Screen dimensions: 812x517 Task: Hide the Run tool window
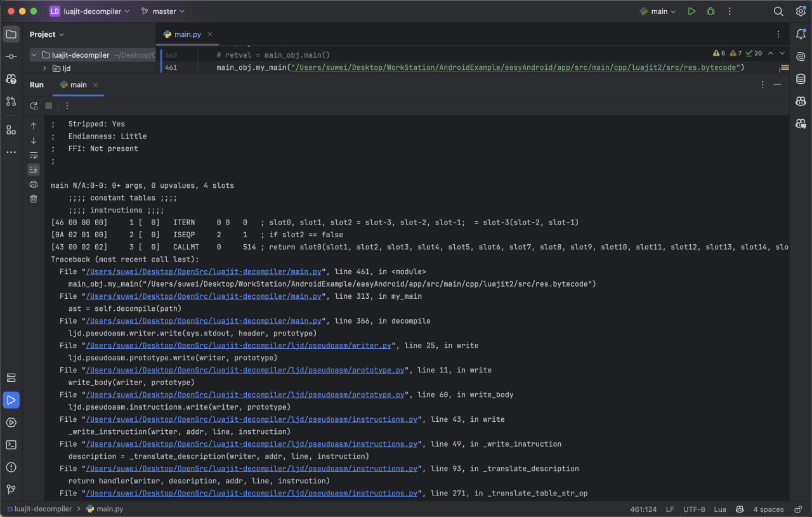777,84
